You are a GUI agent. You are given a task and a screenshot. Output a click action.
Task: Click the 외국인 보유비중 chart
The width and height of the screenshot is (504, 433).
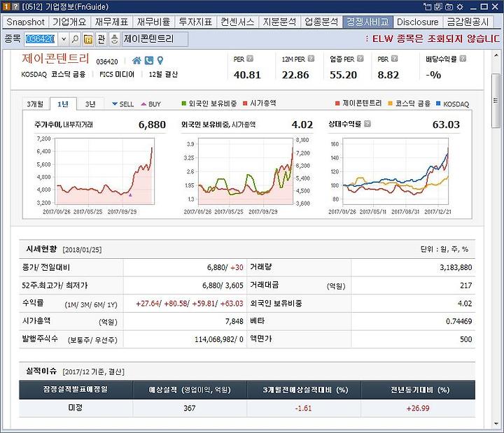(246, 171)
